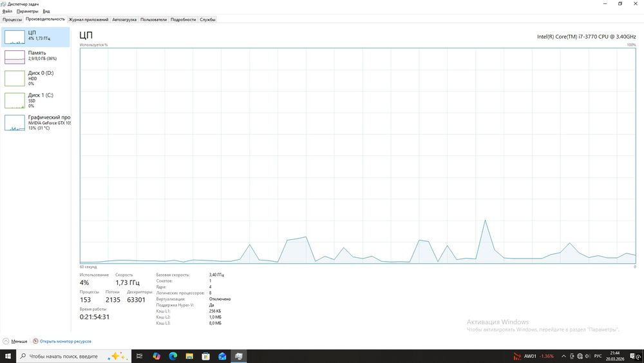Restore down the Диспетчер задач window
Image resolution: width=644 pixels, height=363 pixels.
pos(620,4)
